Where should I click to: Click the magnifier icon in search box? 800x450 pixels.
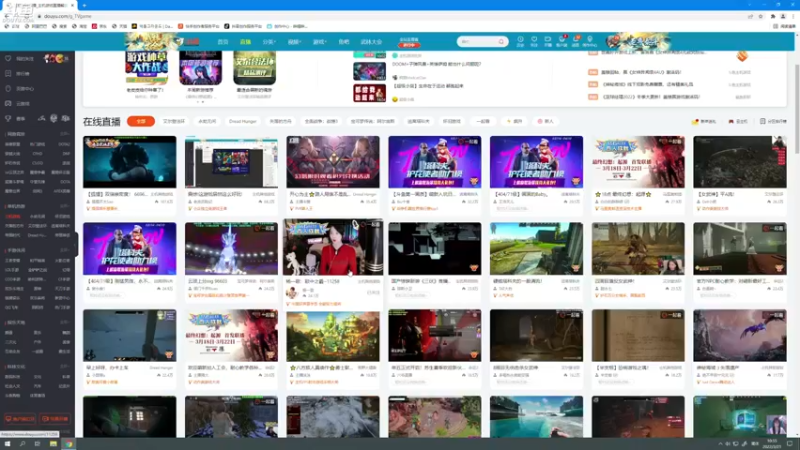501,41
